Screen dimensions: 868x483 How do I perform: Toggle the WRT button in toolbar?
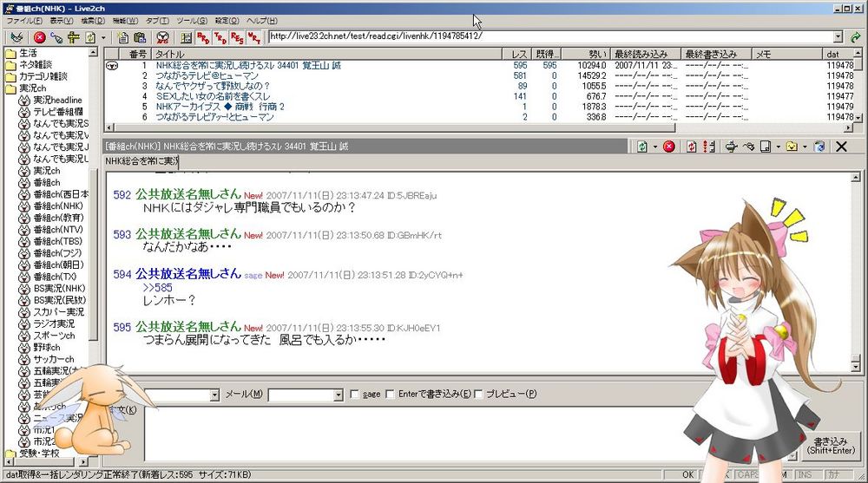[254, 37]
